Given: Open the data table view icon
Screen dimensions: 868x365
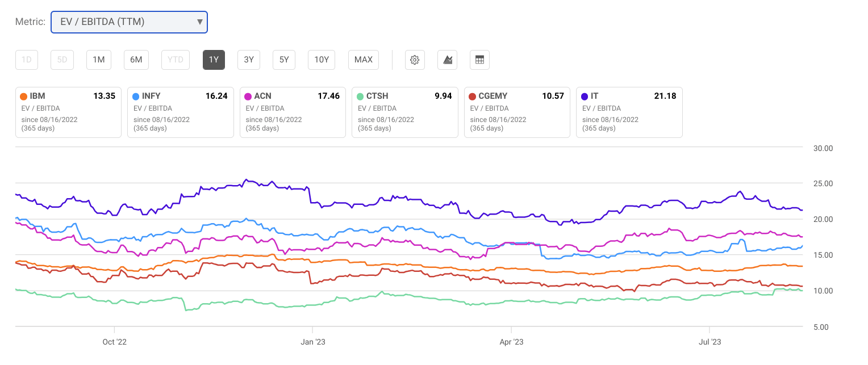Looking at the screenshot, I should [x=479, y=60].
